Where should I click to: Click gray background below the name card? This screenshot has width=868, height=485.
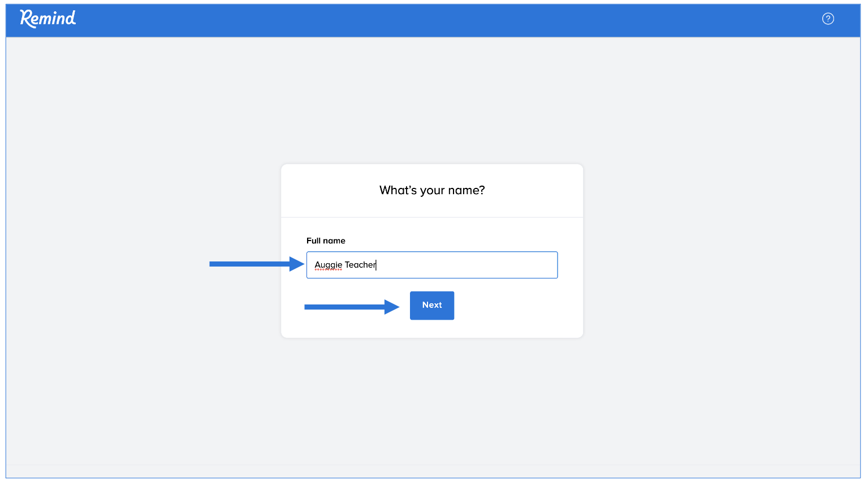[433, 402]
